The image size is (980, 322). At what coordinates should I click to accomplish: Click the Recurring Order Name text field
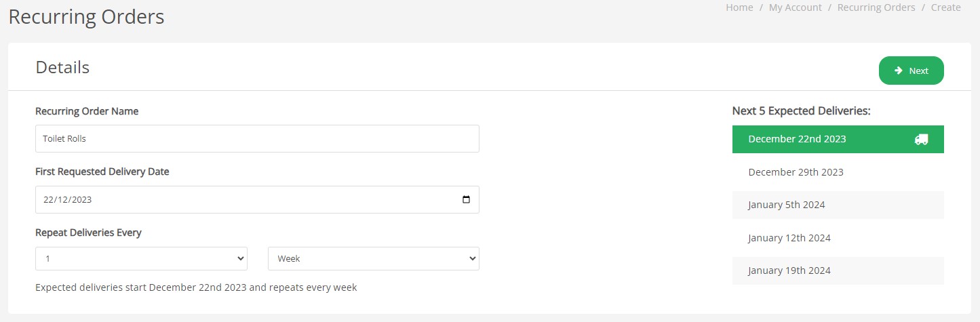click(257, 138)
